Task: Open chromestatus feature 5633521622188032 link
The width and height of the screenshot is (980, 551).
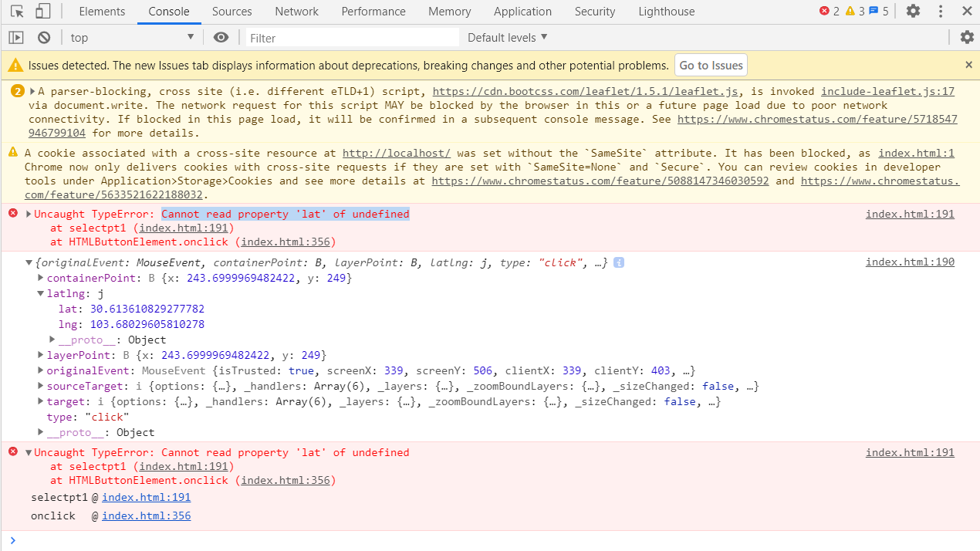Action: [880, 181]
